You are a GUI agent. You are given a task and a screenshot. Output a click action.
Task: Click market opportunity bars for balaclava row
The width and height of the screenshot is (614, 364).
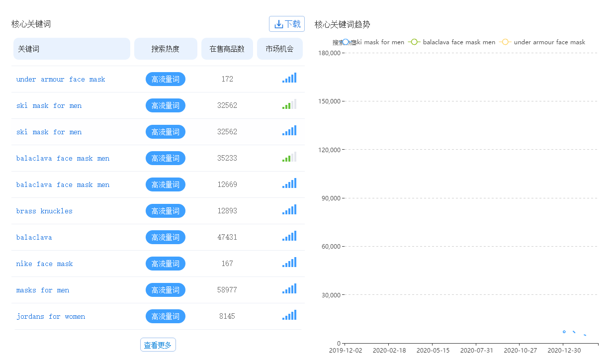point(289,236)
